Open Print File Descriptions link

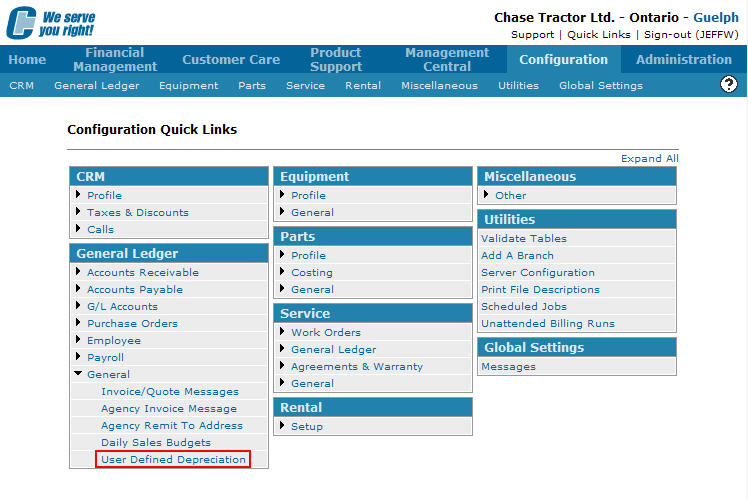pyautogui.click(x=540, y=289)
